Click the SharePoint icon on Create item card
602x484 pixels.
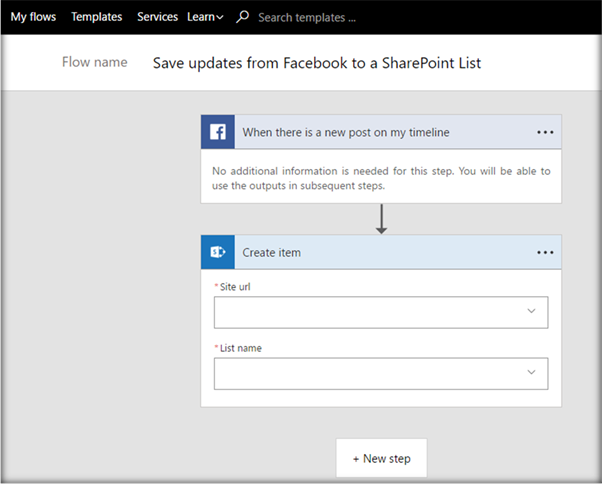[218, 252]
